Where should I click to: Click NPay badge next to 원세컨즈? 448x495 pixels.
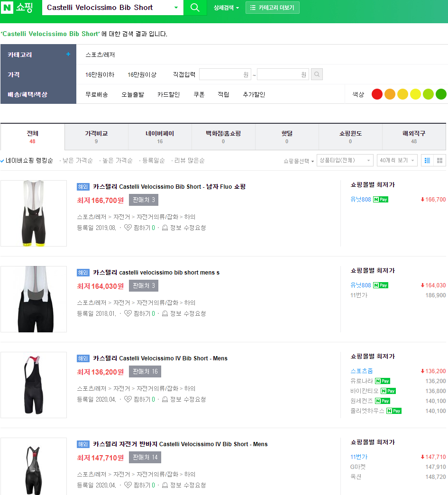383,401
